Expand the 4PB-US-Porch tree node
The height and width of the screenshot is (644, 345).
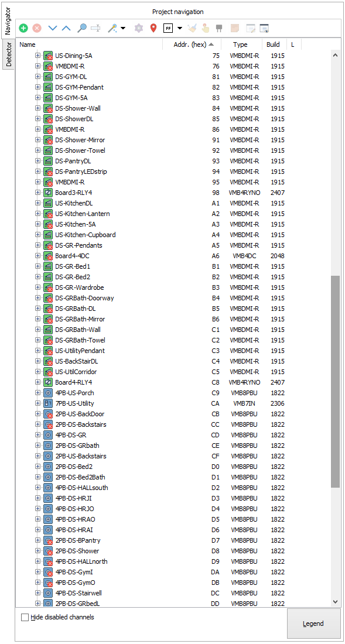tap(38, 393)
